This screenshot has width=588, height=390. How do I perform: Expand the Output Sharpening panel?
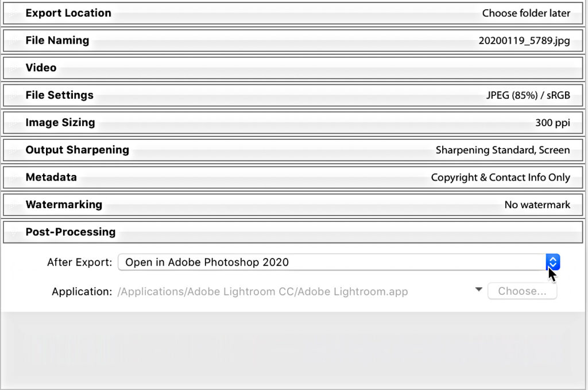(293, 150)
